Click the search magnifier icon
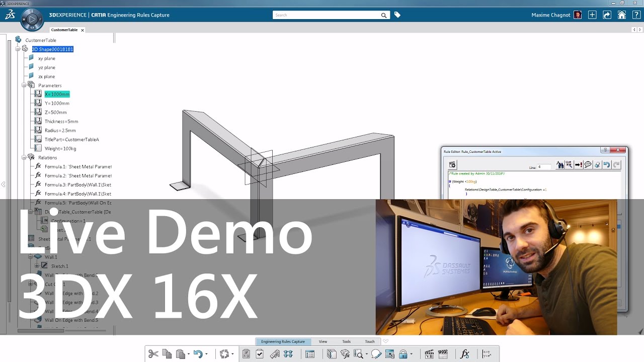644x362 pixels. pos(384,15)
